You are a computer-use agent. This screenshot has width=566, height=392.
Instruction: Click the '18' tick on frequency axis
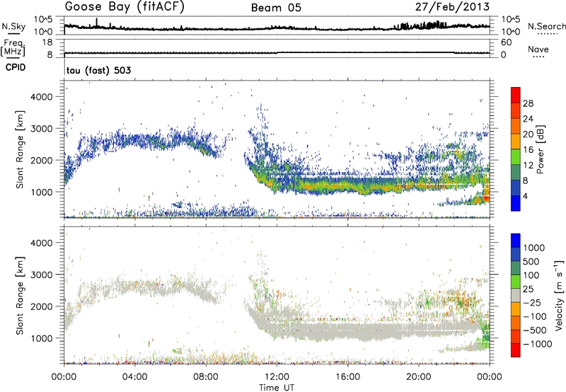[x=47, y=42]
